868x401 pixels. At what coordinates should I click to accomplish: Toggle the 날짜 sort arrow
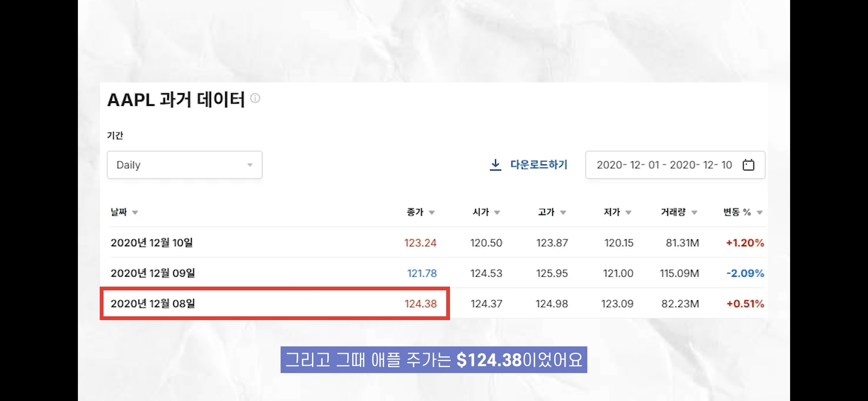point(135,212)
